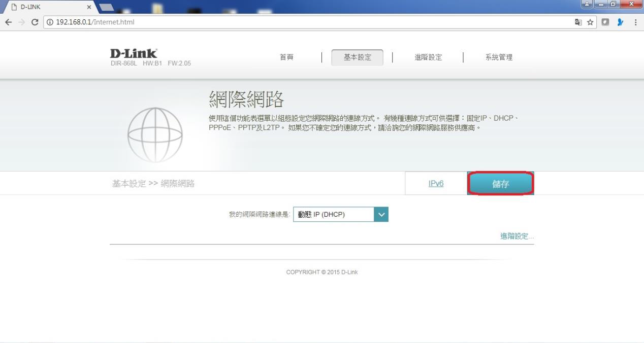The image size is (644, 343).
Task: Open the 進階設定 top menu
Action: (428, 57)
